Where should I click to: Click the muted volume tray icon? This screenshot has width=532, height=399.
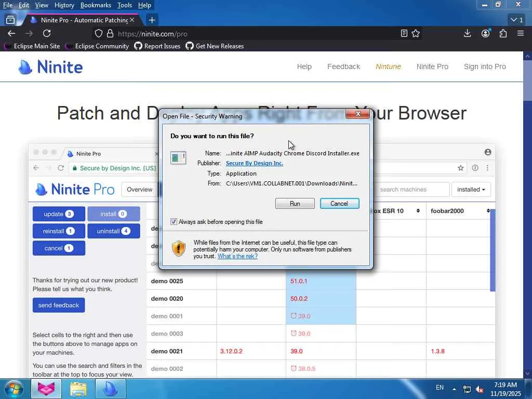pos(480,390)
